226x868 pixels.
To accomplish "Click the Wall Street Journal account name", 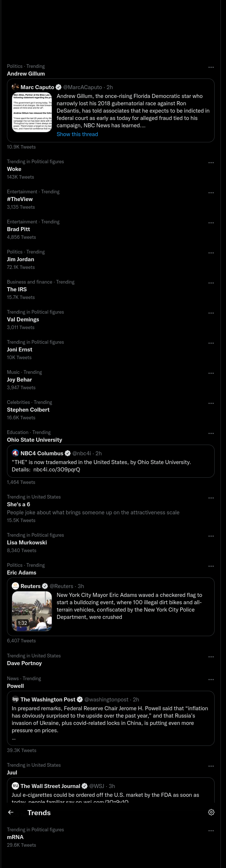I will [50, 786].
